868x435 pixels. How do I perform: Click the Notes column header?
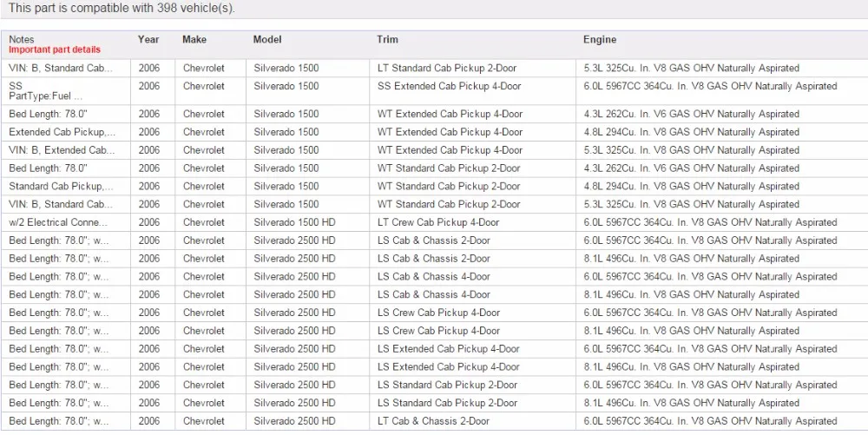click(21, 40)
